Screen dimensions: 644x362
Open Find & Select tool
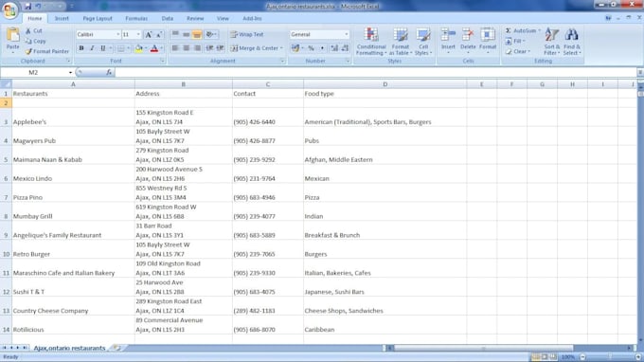(x=571, y=42)
